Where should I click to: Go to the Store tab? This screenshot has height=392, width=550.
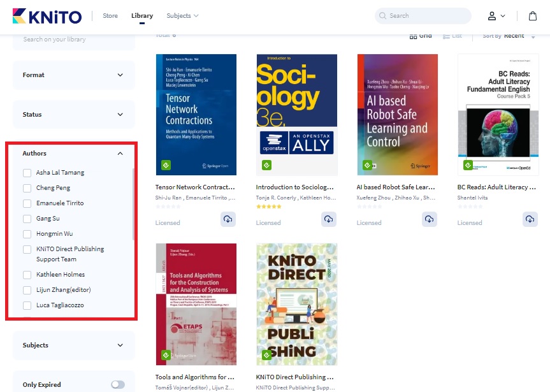click(110, 16)
